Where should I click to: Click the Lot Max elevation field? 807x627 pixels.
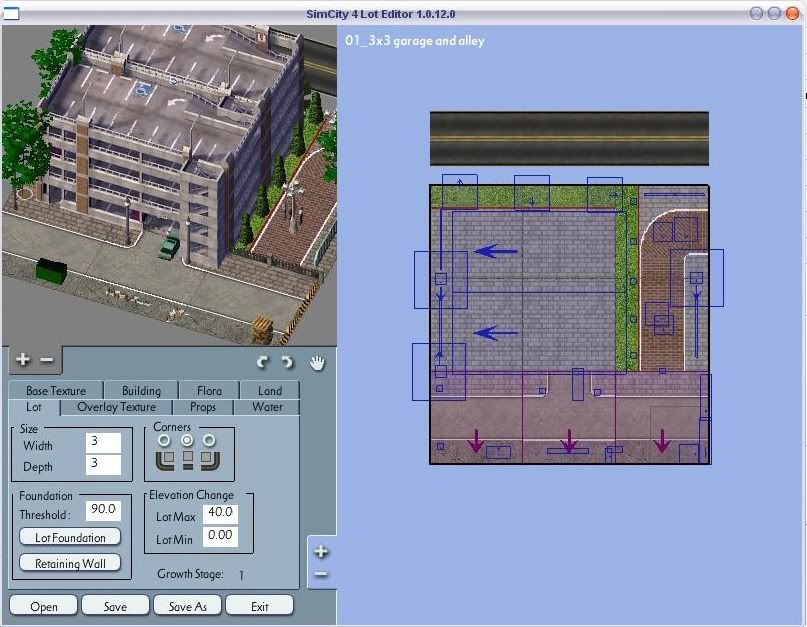pos(220,514)
